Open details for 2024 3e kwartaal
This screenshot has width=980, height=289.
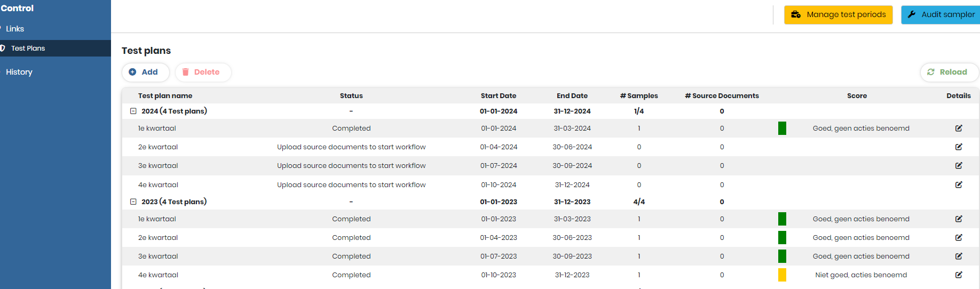(959, 165)
